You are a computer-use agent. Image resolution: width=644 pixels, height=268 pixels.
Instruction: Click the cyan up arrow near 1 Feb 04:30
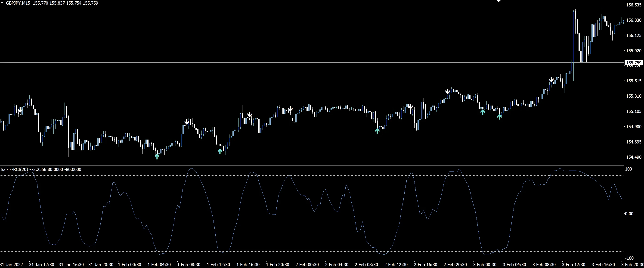point(157,157)
